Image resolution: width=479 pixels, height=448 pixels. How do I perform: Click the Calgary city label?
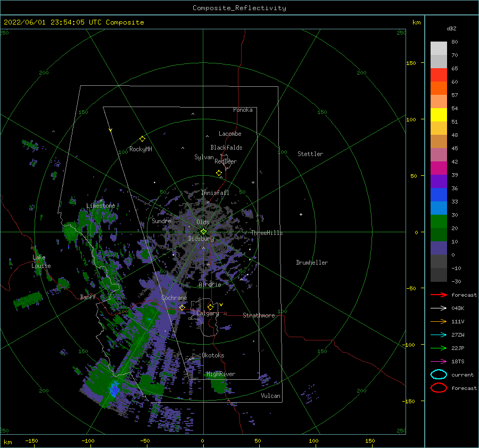pos(208,313)
